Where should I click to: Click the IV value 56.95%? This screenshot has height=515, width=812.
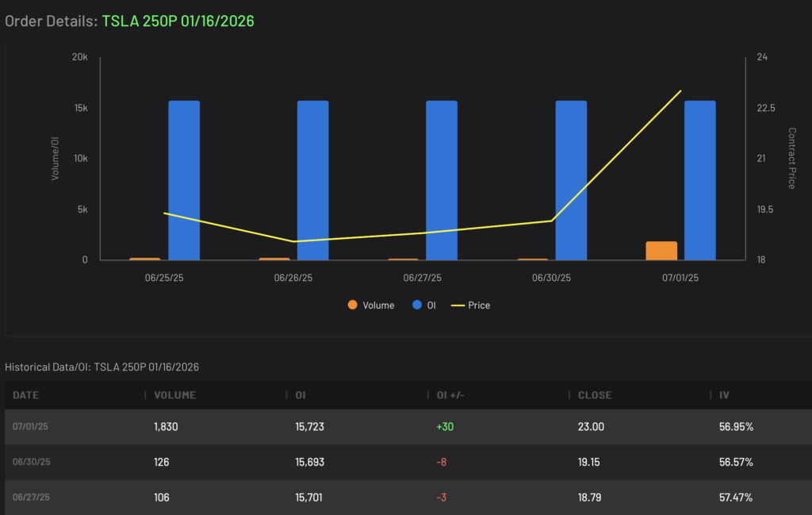pyautogui.click(x=736, y=426)
